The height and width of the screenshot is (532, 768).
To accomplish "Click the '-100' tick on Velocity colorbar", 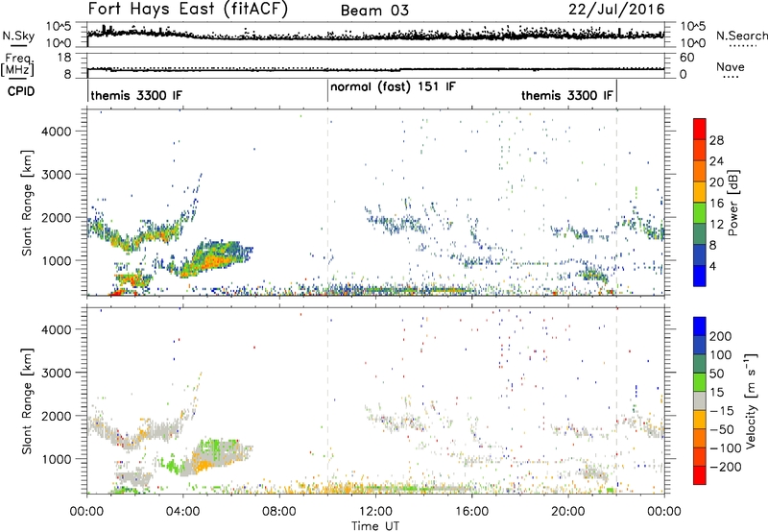I will pos(726,447).
